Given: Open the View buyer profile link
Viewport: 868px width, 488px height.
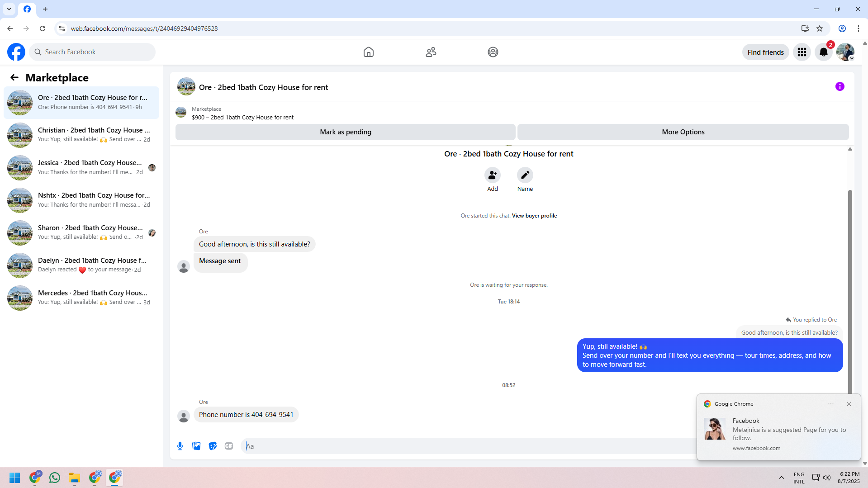Looking at the screenshot, I should coord(534,216).
